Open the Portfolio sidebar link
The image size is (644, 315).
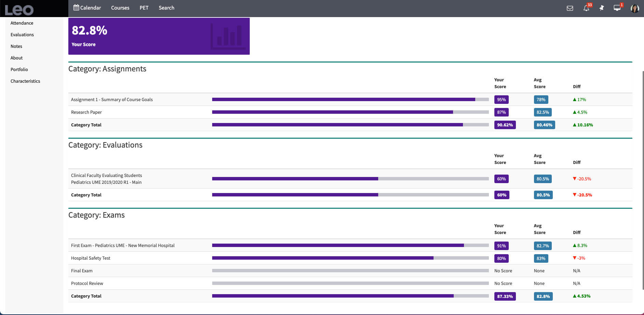[19, 70]
